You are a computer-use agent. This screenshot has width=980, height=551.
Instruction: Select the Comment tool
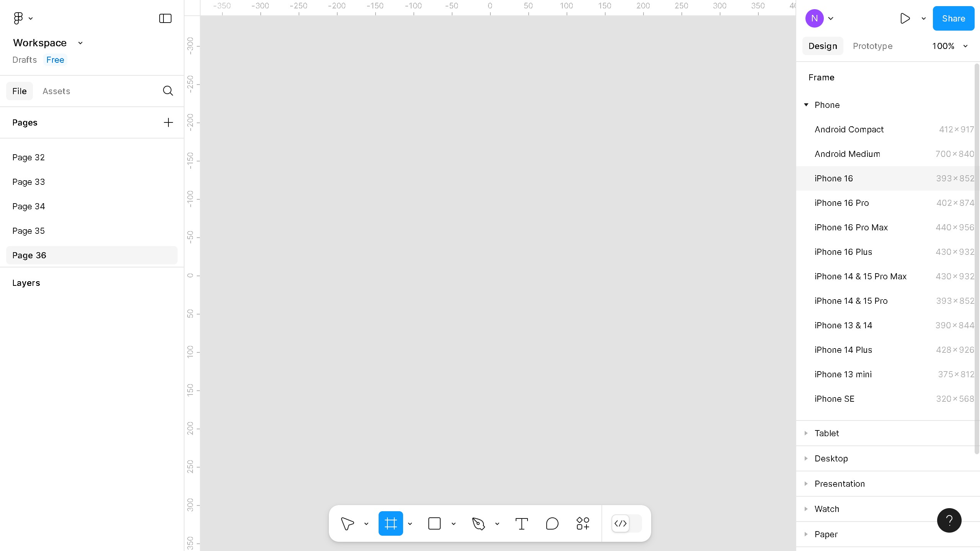point(552,523)
